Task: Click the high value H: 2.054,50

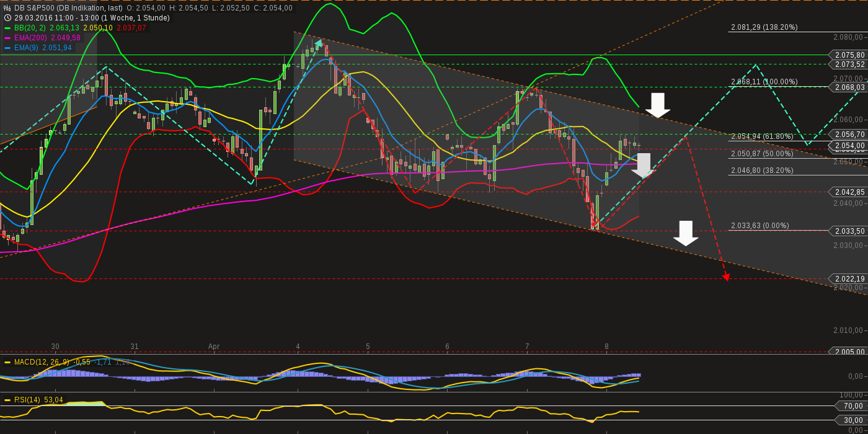Action: [188, 8]
